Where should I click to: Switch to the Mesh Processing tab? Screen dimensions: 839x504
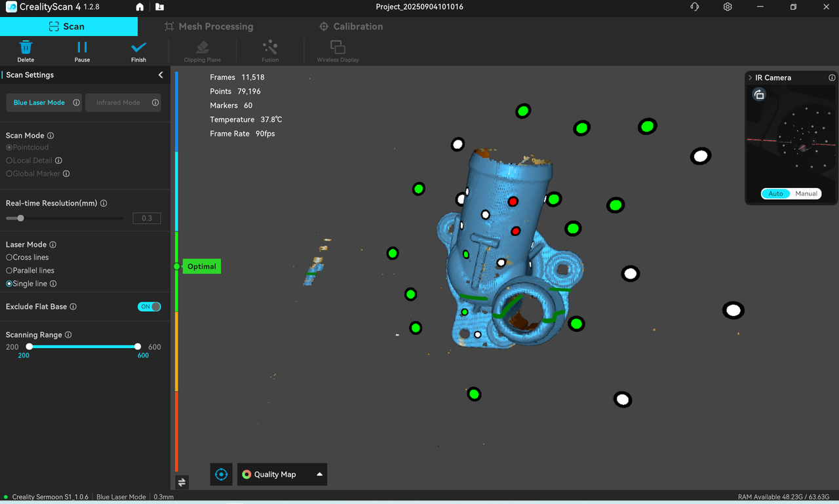point(208,27)
